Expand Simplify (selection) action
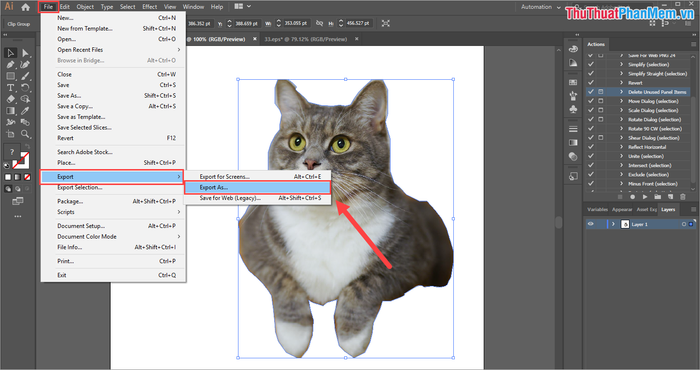The width and height of the screenshot is (700, 370). pyautogui.click(x=621, y=65)
